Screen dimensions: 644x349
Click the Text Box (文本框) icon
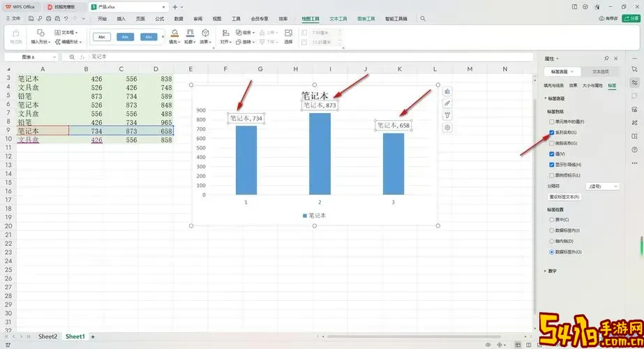coord(58,32)
